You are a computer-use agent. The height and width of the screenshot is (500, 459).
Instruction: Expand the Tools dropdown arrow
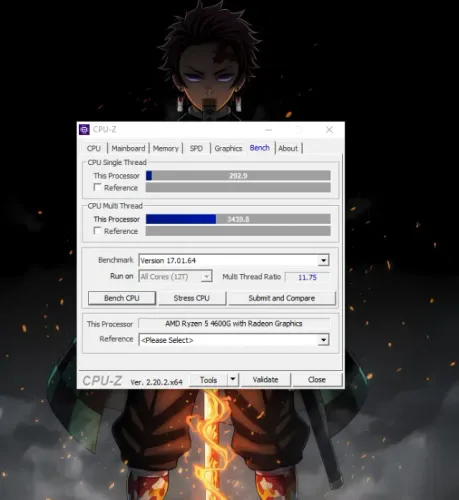pos(233,380)
